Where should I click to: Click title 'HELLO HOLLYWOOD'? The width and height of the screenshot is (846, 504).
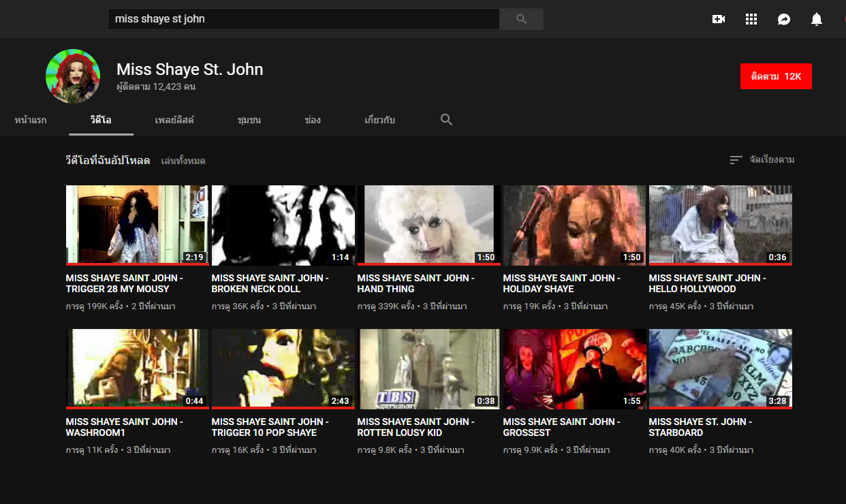693,289
